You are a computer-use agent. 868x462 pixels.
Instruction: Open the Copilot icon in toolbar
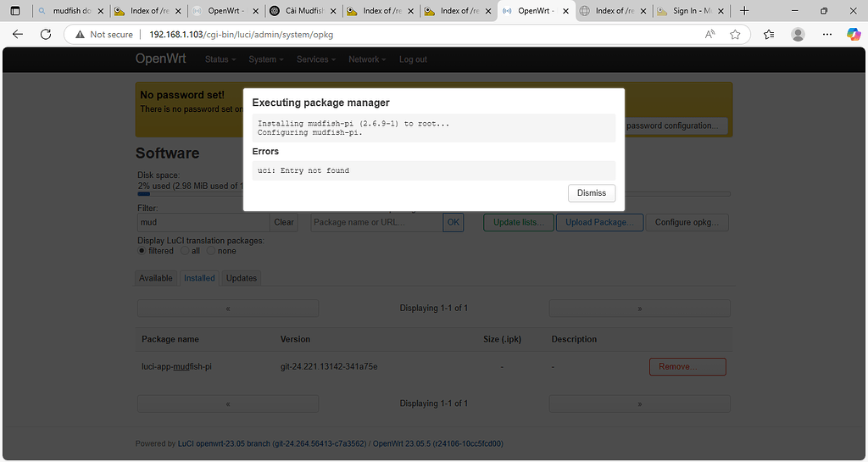(x=854, y=35)
